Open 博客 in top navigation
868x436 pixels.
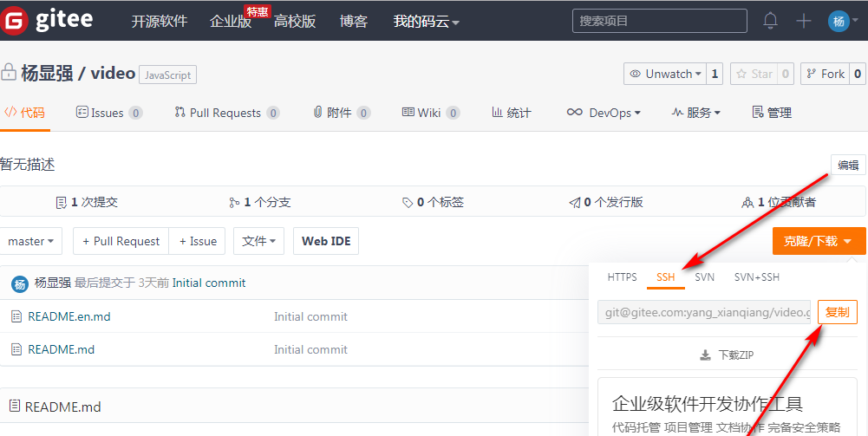click(354, 22)
